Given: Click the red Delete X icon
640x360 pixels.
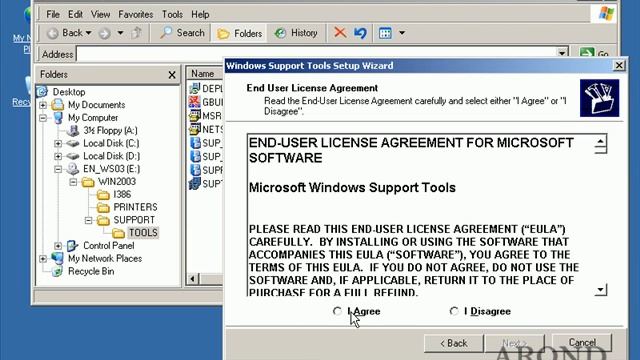Looking at the screenshot, I should tap(340, 33).
